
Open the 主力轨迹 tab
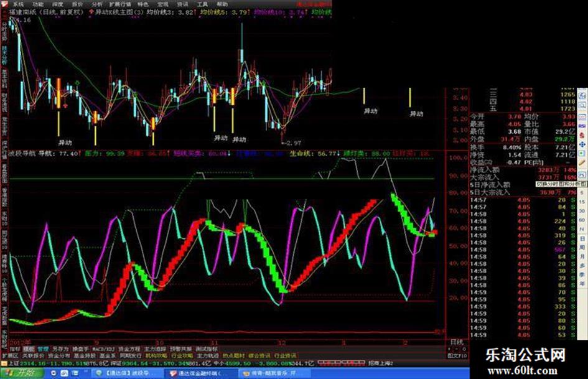(207, 355)
